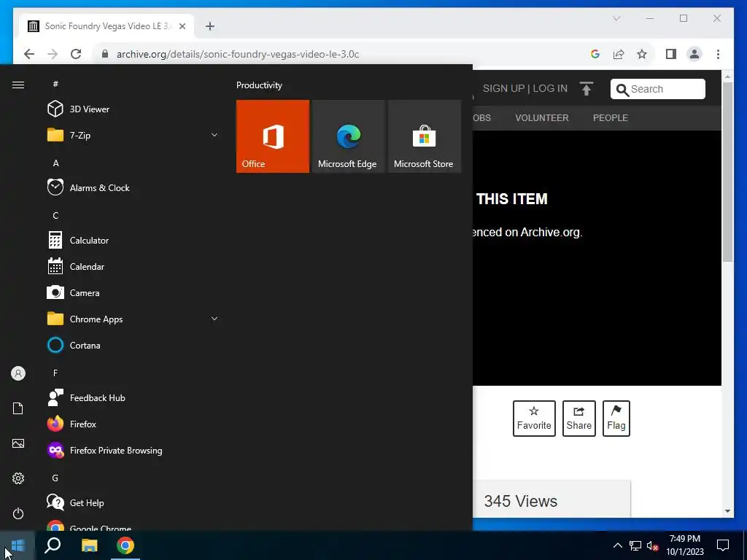Bookmark this tab with star icon
This screenshot has width=747, height=560.
pyautogui.click(x=642, y=54)
